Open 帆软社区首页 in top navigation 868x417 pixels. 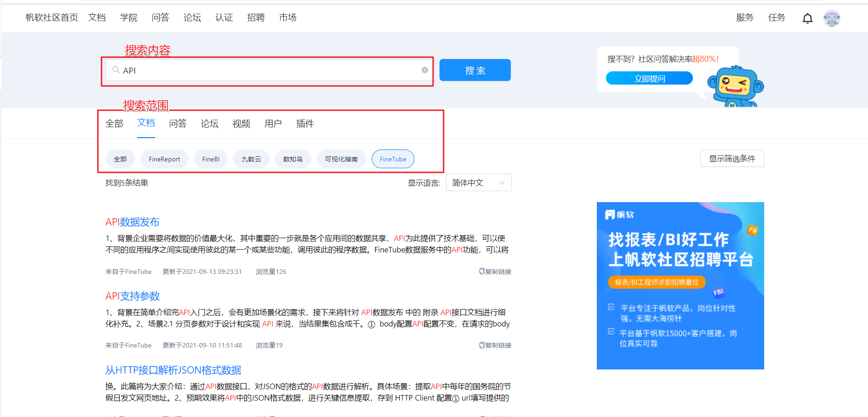[x=52, y=17]
